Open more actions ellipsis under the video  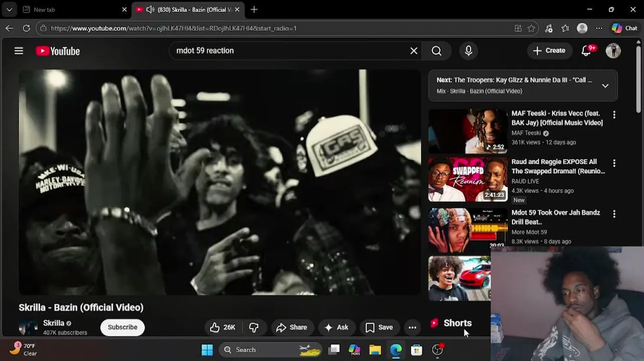(x=412, y=327)
